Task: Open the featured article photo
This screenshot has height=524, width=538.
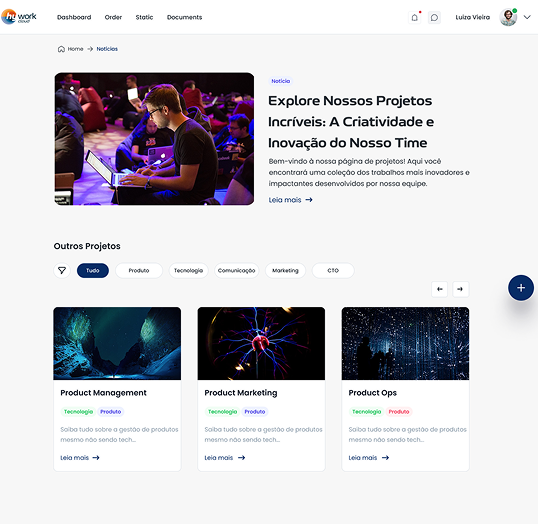Action: [x=154, y=139]
